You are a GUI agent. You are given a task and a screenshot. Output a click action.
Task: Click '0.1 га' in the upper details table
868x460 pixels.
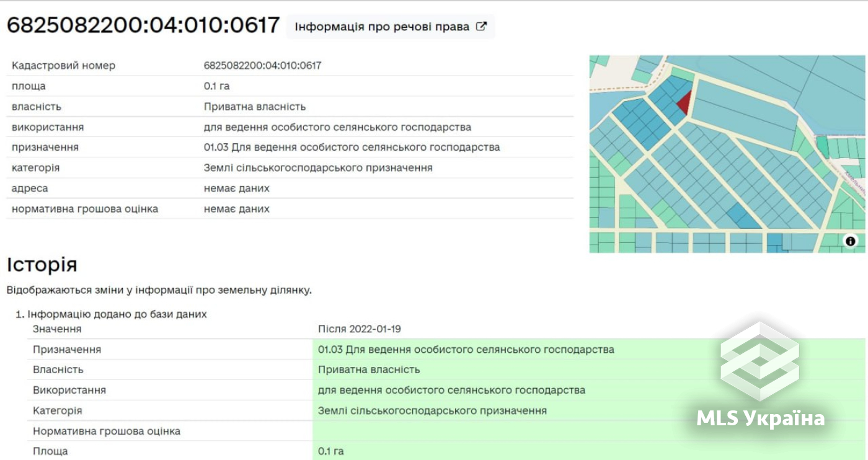217,86
